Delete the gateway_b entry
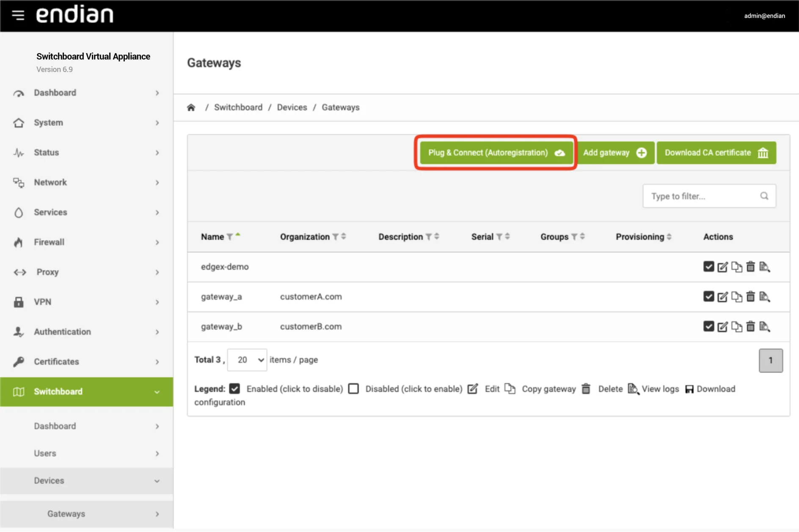 point(750,326)
